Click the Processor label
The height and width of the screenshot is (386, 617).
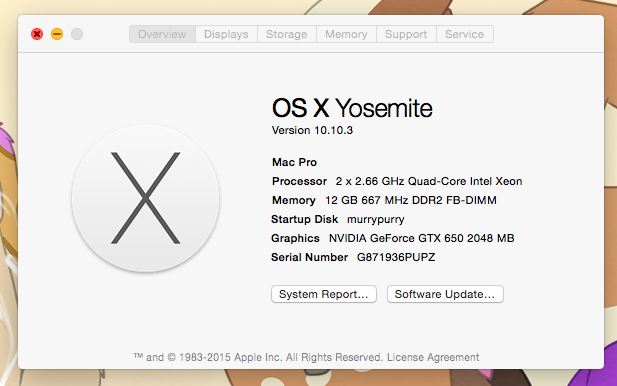pyautogui.click(x=299, y=181)
